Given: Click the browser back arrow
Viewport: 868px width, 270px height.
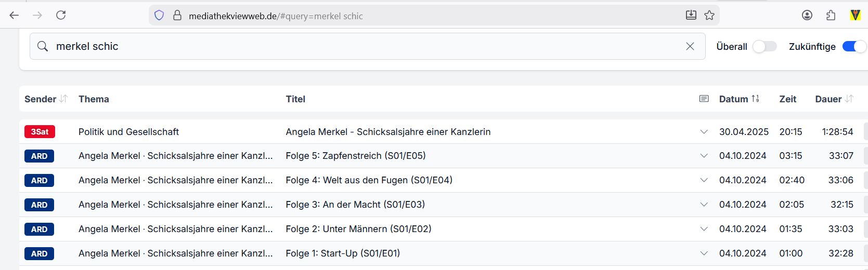Looking at the screenshot, I should pyautogui.click(x=14, y=15).
